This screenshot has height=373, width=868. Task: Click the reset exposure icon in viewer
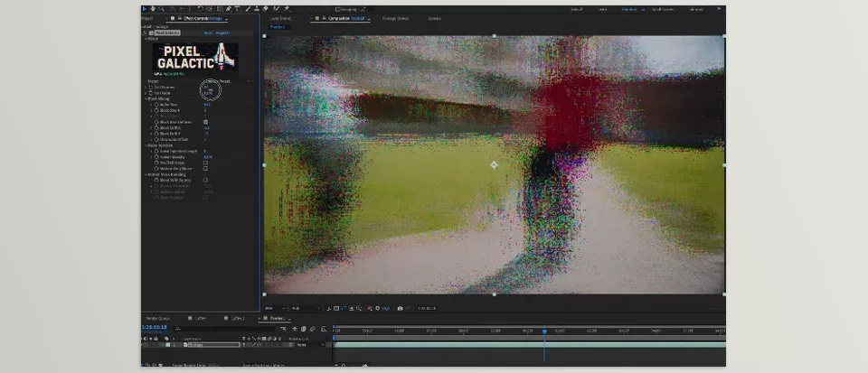click(x=378, y=308)
